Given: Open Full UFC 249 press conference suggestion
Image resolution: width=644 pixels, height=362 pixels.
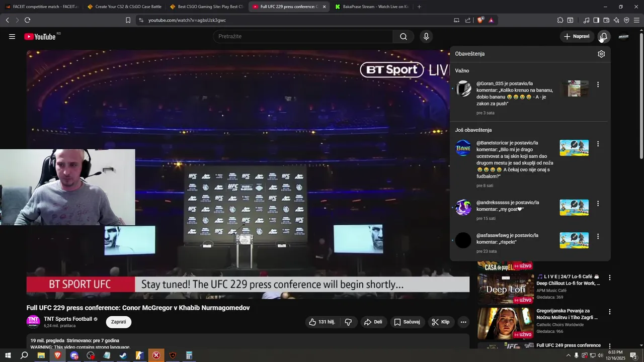Looking at the screenshot, I should click(569, 345).
